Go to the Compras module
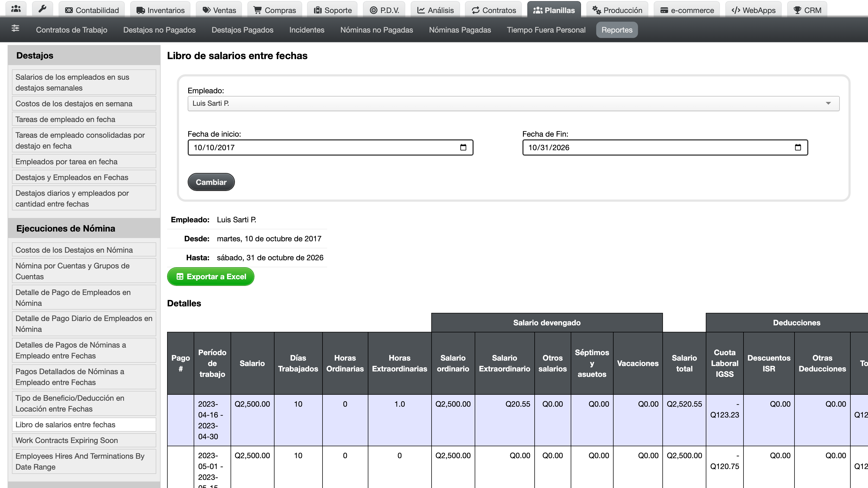Screen dimensions: 868x488 [275, 10]
